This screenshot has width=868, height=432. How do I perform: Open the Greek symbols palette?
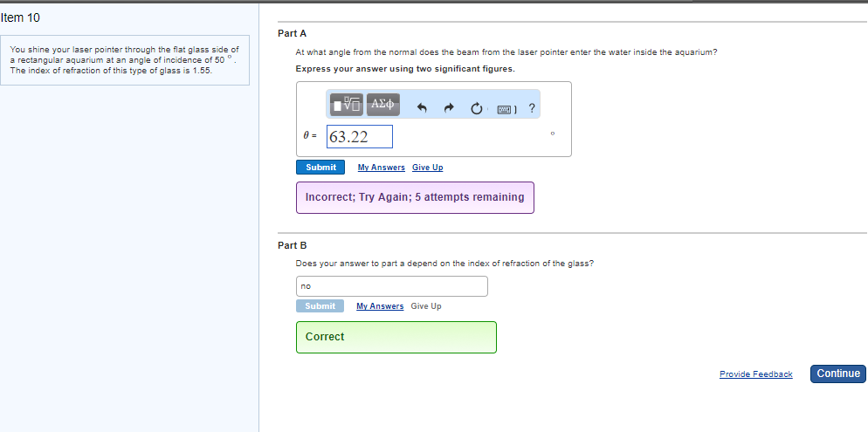pyautogui.click(x=383, y=104)
